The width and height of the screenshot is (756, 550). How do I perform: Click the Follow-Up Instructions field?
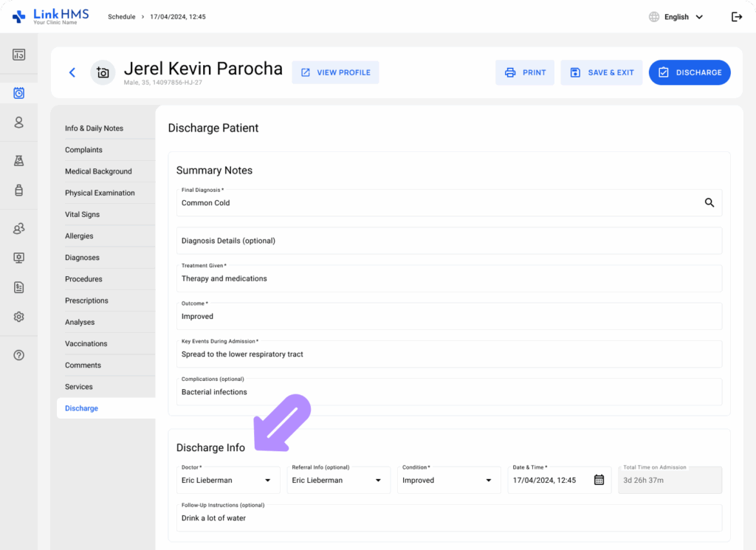click(449, 518)
